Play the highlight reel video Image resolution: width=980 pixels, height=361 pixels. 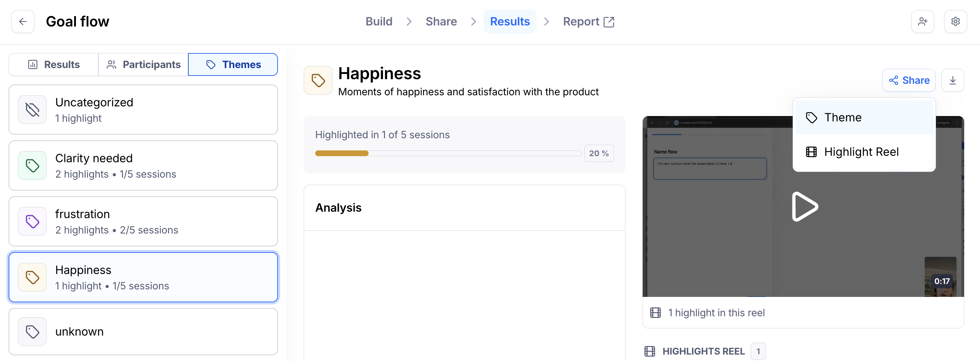804,207
